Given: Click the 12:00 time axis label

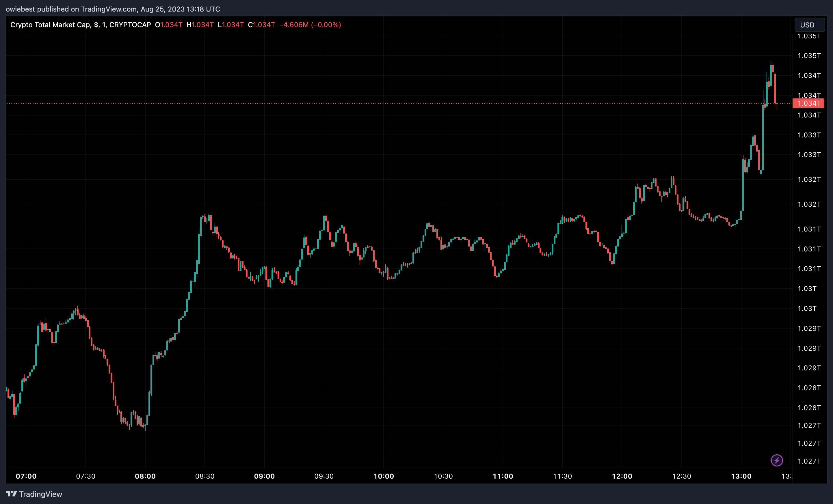Looking at the screenshot, I should pos(622,476).
